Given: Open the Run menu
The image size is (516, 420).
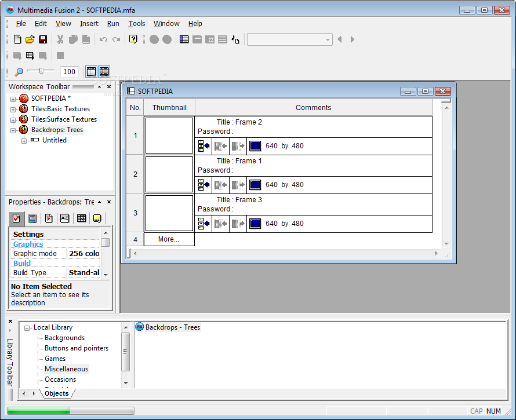Looking at the screenshot, I should pyautogui.click(x=113, y=24).
